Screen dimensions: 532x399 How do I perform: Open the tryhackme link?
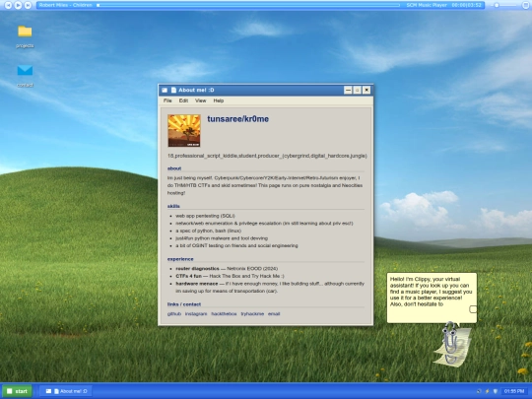[x=252, y=314]
